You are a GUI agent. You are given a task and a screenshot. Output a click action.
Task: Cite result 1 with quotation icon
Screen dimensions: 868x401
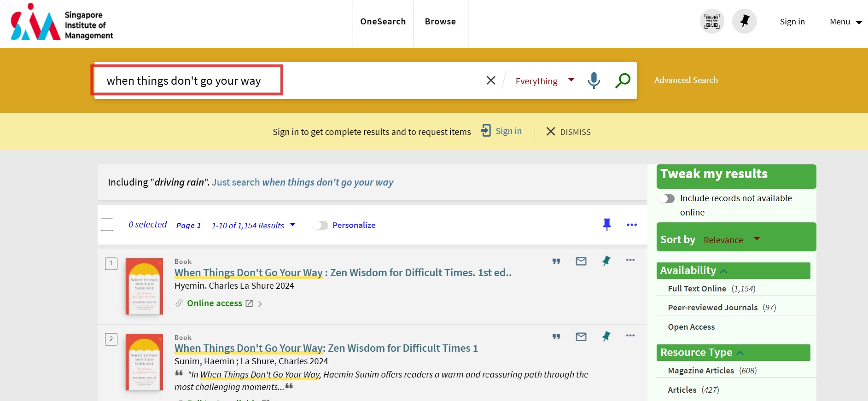click(x=556, y=261)
